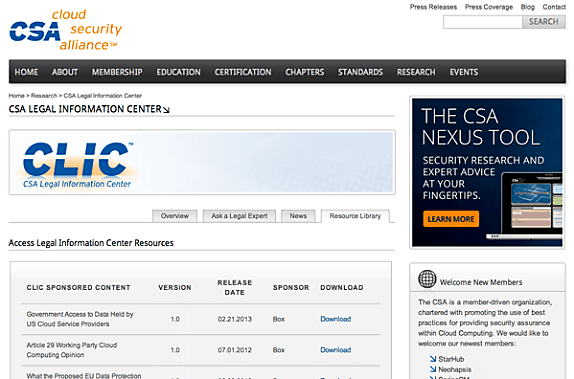Click the CSA Legal Information Center breadcrumb
574x379 pixels.
[103, 96]
